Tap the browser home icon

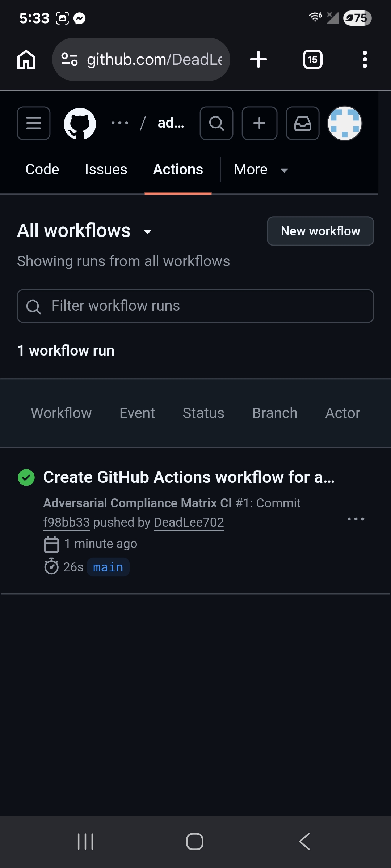26,59
